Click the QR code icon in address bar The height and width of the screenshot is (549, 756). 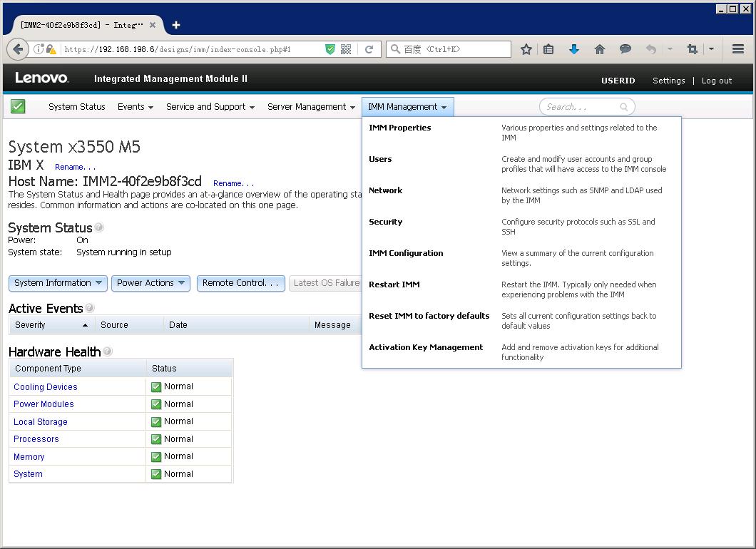click(x=346, y=49)
